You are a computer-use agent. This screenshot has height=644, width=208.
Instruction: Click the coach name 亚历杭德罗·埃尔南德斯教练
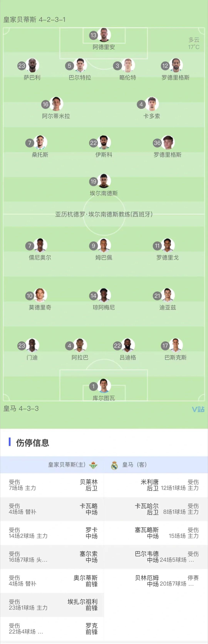tap(104, 214)
